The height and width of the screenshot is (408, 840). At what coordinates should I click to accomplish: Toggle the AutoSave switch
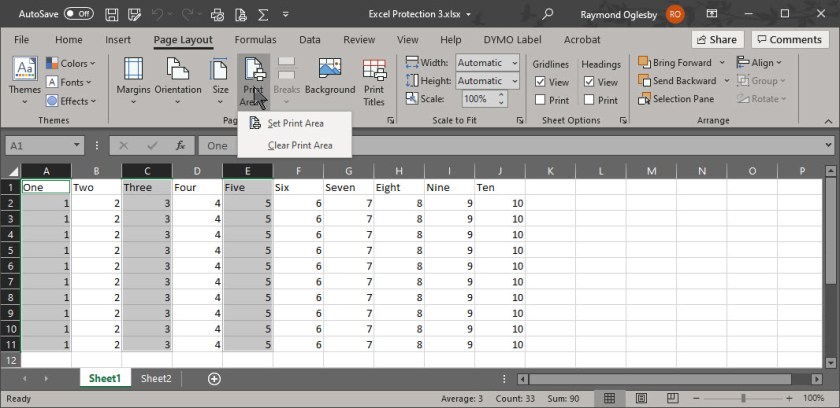(79, 14)
